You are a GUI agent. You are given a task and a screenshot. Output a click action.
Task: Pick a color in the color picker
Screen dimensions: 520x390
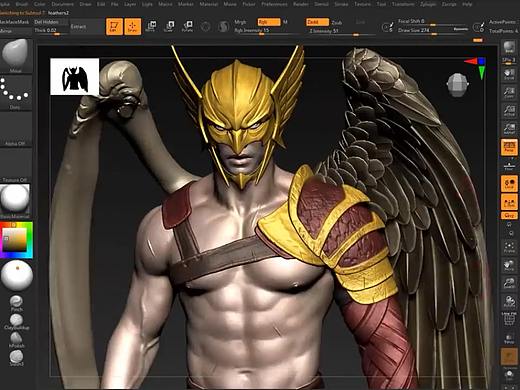click(x=16, y=240)
